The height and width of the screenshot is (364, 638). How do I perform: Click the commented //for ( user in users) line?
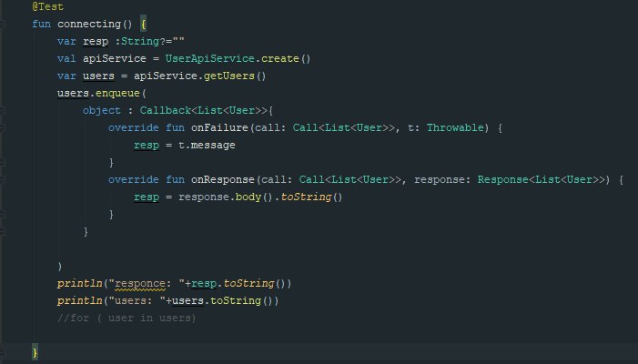coord(127,318)
